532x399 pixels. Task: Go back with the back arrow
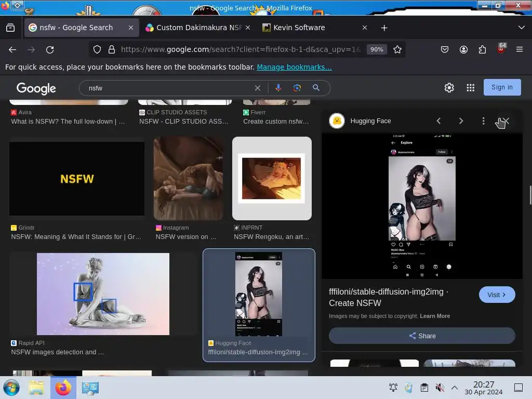pos(12,50)
